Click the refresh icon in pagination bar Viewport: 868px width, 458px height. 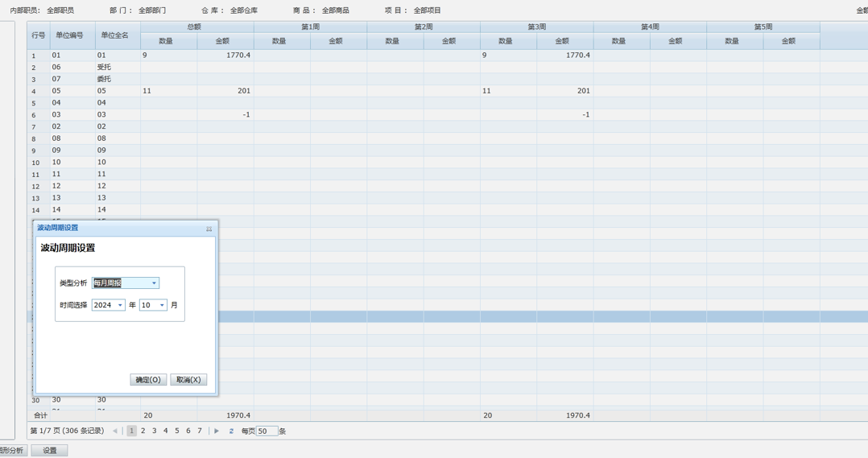click(x=231, y=431)
